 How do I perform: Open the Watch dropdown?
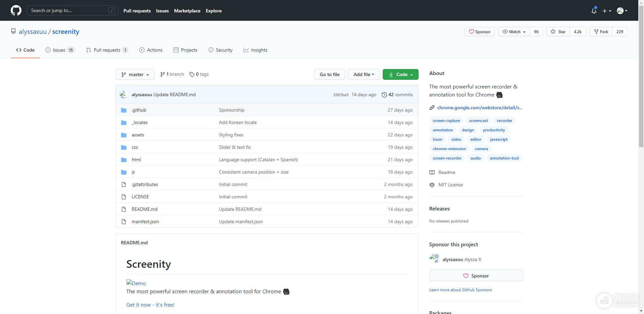point(514,32)
